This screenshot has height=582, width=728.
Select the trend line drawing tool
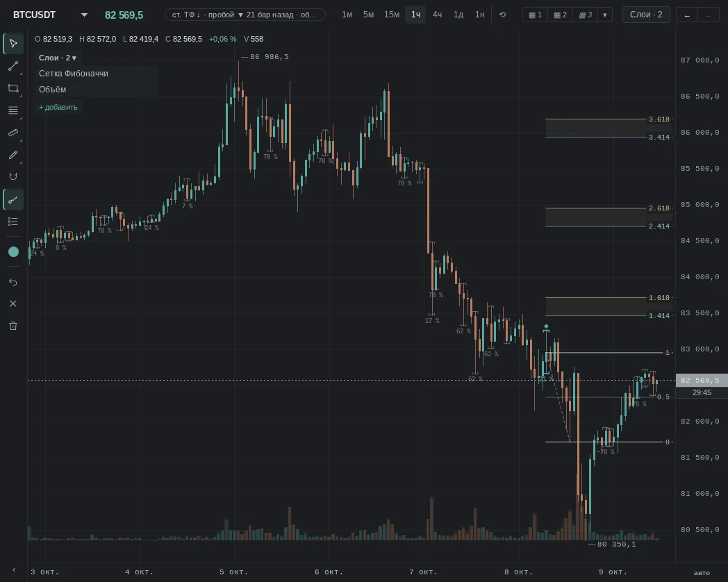click(13, 66)
